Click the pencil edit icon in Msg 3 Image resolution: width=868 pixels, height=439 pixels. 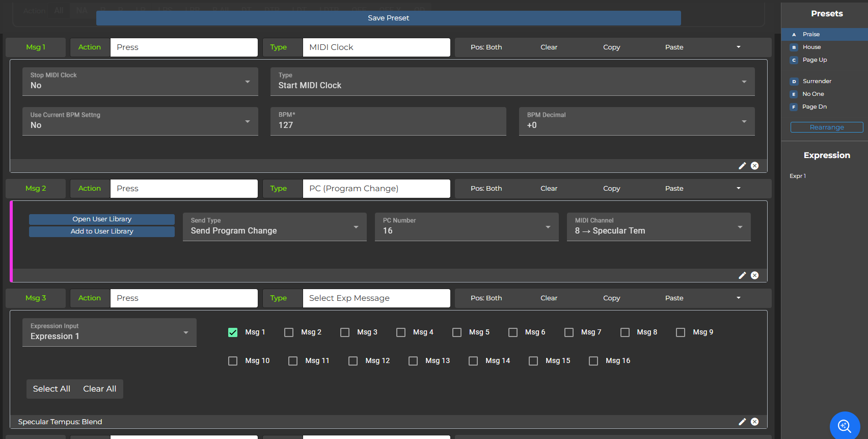pos(742,422)
